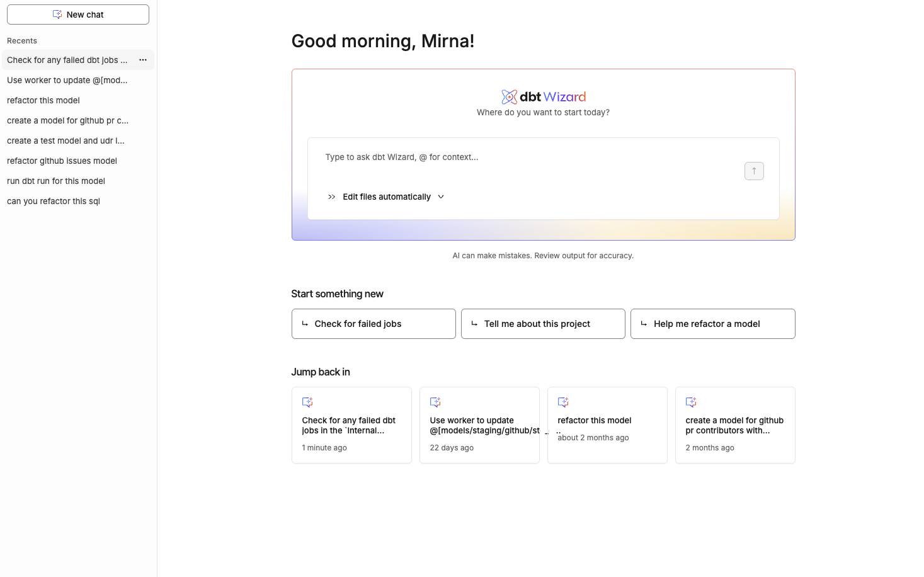Open recent chat 'Check for any failed dbt jobs'
The height and width of the screenshot is (577, 924).
coord(67,60)
